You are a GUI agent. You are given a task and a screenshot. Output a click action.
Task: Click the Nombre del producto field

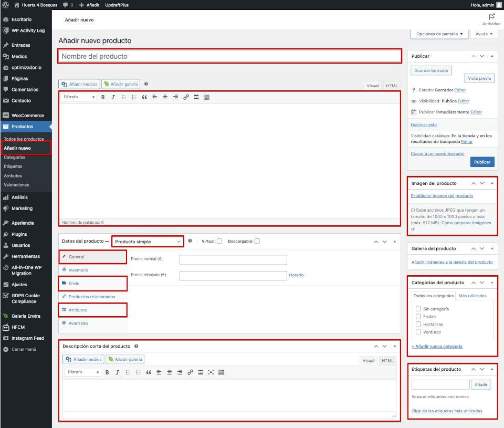229,56
